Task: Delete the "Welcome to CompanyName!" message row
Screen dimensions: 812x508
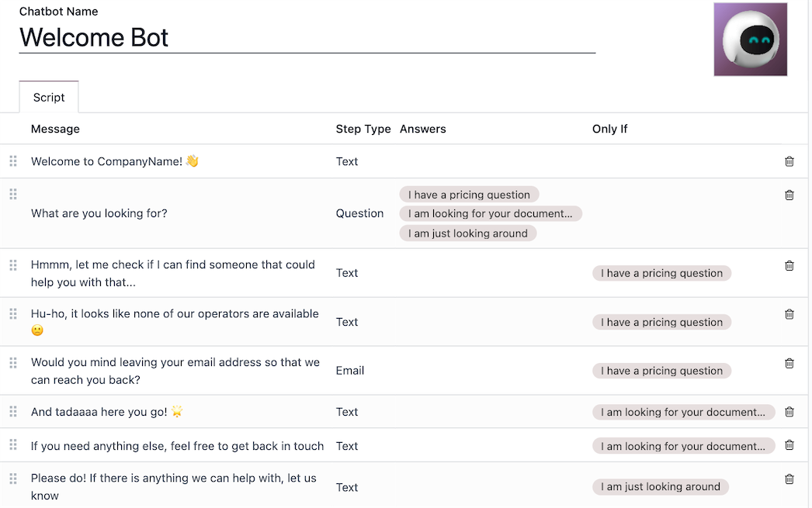Action: point(789,161)
